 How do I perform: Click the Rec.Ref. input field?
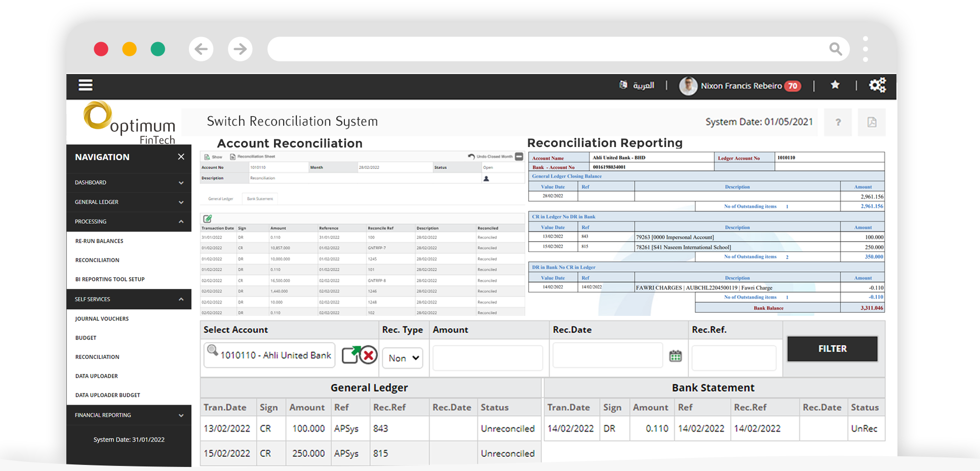point(734,358)
